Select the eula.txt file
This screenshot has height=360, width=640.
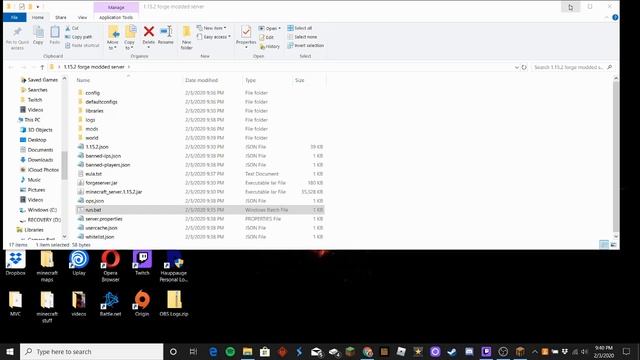pyautogui.click(x=93, y=173)
